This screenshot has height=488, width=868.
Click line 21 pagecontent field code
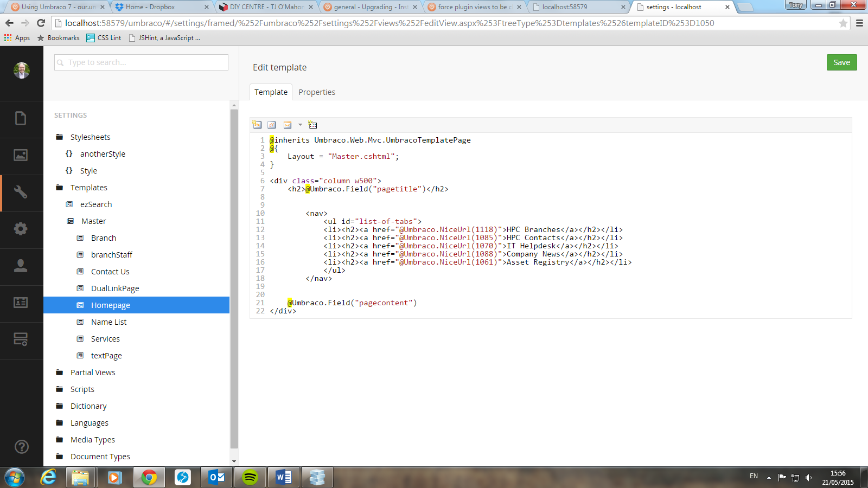pyautogui.click(x=352, y=303)
